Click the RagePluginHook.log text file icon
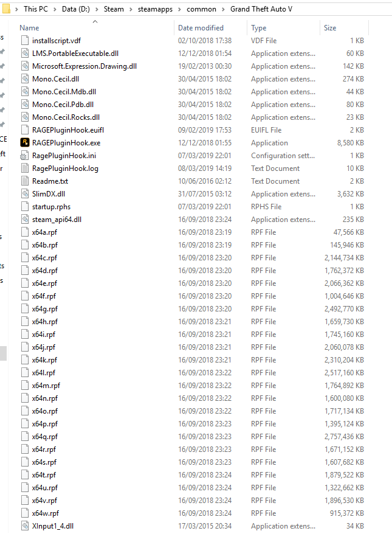This screenshot has width=392, height=545. pos(25,168)
